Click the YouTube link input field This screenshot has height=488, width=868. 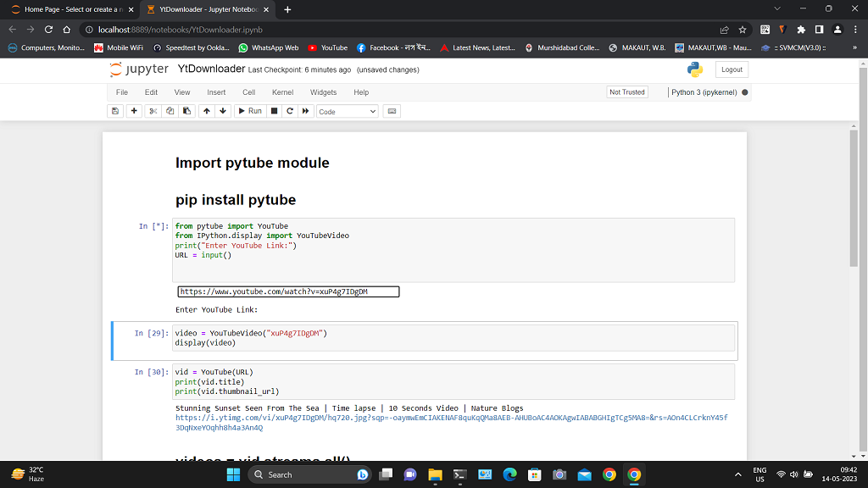[288, 291]
